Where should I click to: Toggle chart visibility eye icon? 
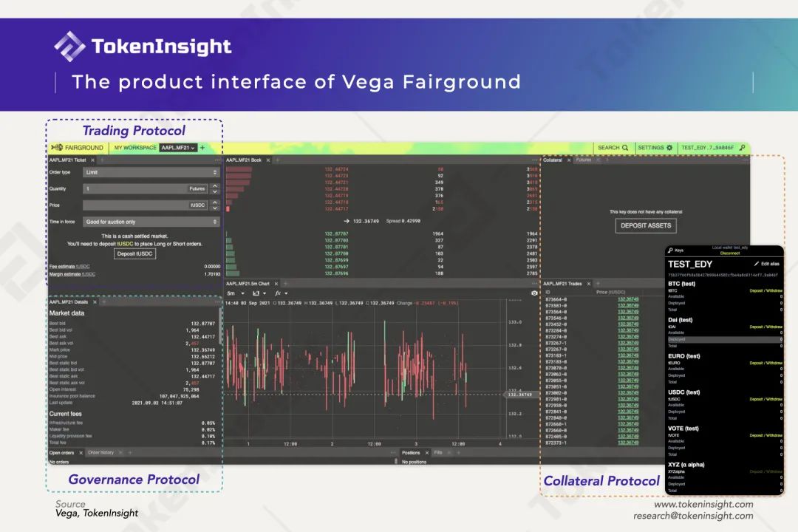coord(534,293)
